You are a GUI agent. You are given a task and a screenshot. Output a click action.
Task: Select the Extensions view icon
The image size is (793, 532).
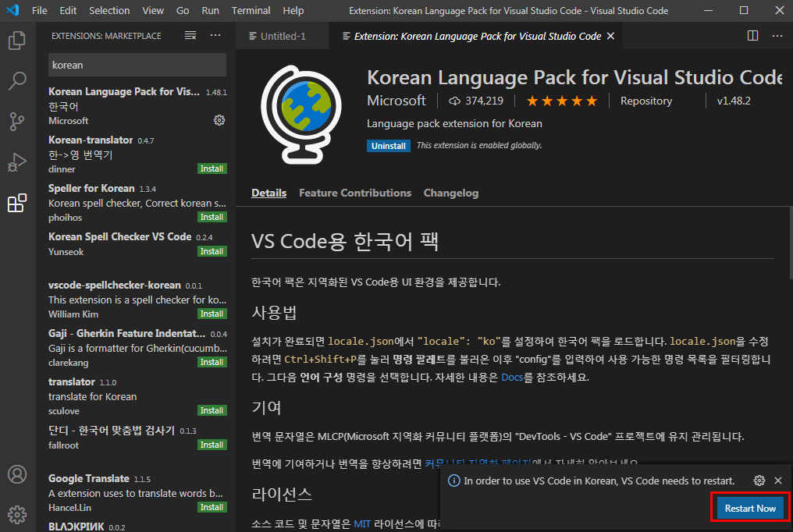(x=17, y=203)
